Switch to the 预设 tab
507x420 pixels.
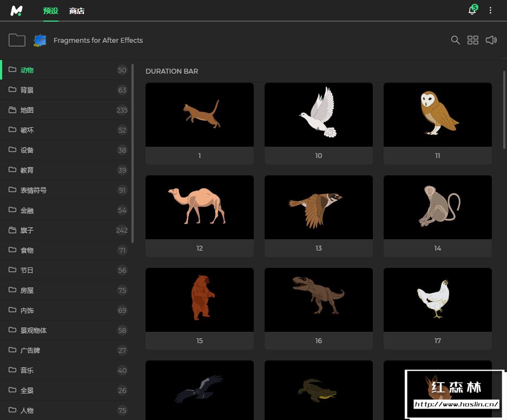[x=50, y=11]
